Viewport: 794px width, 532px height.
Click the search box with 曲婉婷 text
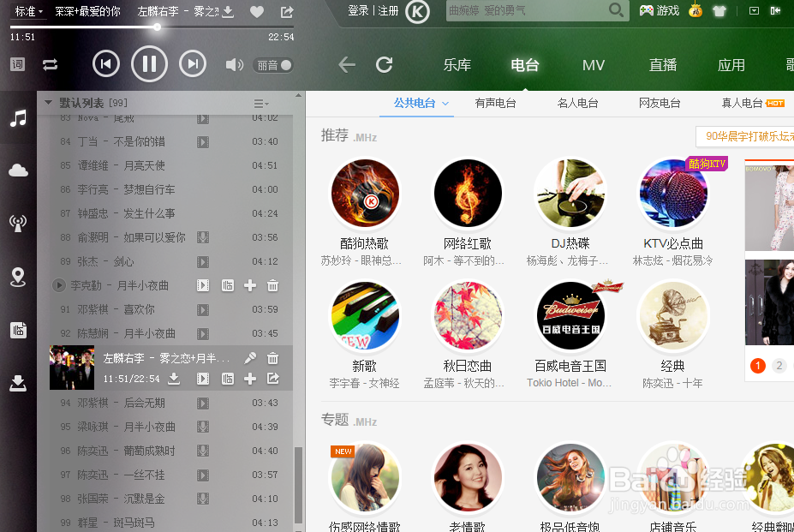527,10
